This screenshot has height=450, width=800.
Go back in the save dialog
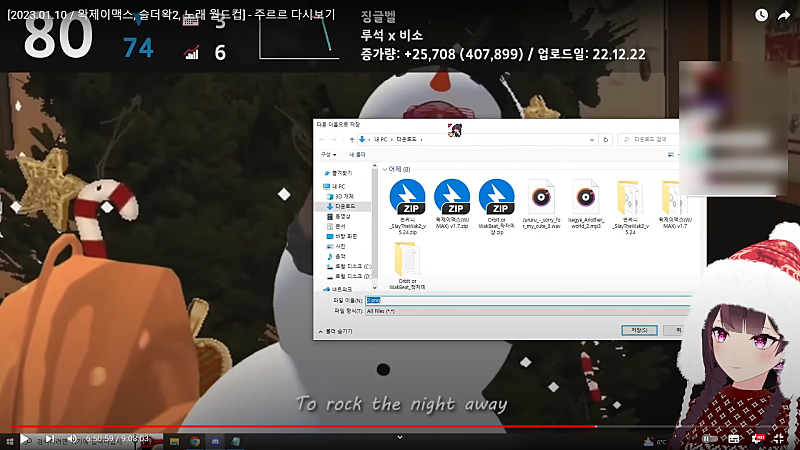click(x=321, y=139)
